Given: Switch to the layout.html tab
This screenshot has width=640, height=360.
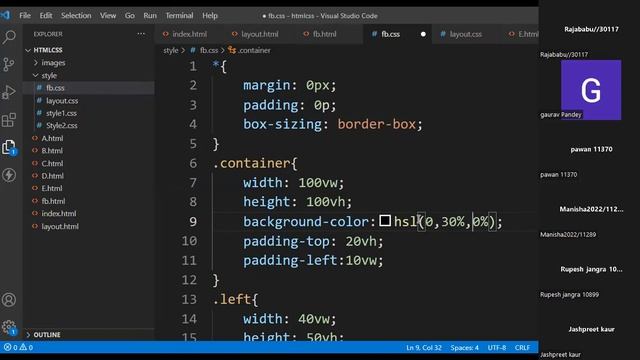Looking at the screenshot, I should pyautogui.click(x=259, y=34).
